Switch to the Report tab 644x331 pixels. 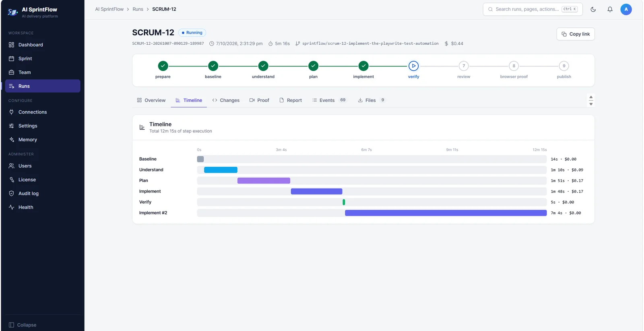click(291, 100)
